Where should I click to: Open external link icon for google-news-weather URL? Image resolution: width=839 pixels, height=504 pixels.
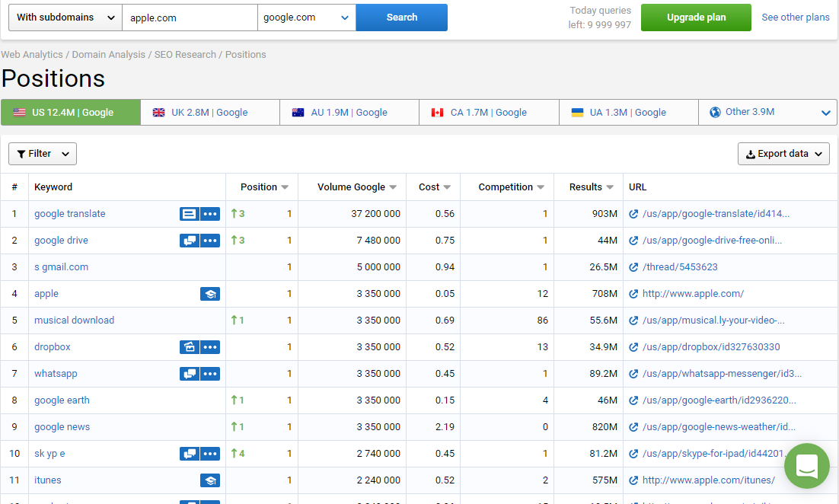click(633, 427)
